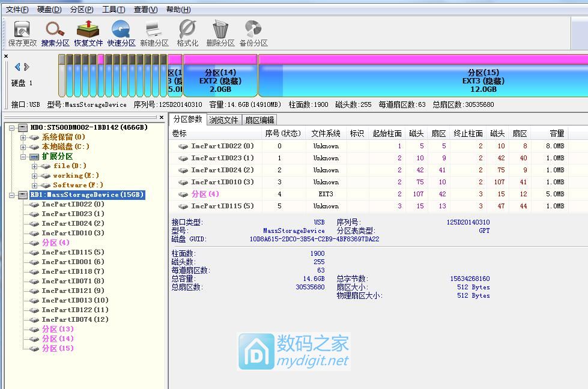The height and width of the screenshot is (389, 588).
Task: Select 分区(15) in the left tree
Action: [58, 348]
